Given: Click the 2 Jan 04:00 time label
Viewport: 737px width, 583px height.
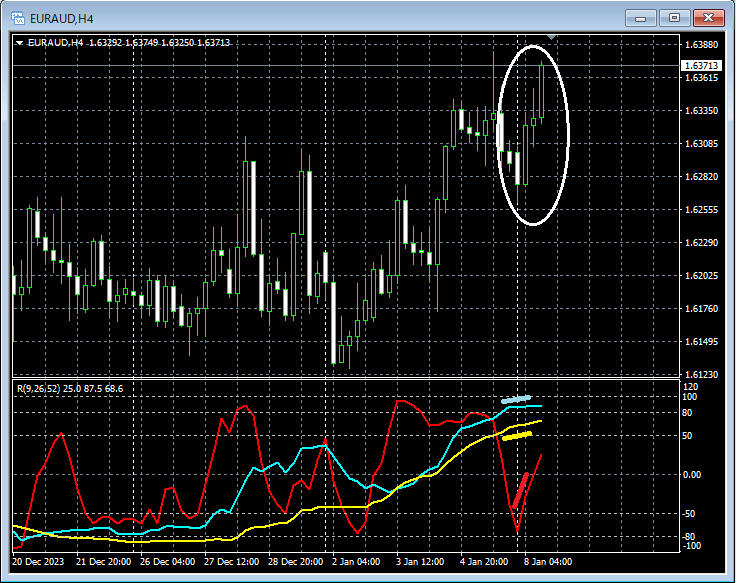Looking at the screenshot, I should point(356,562).
